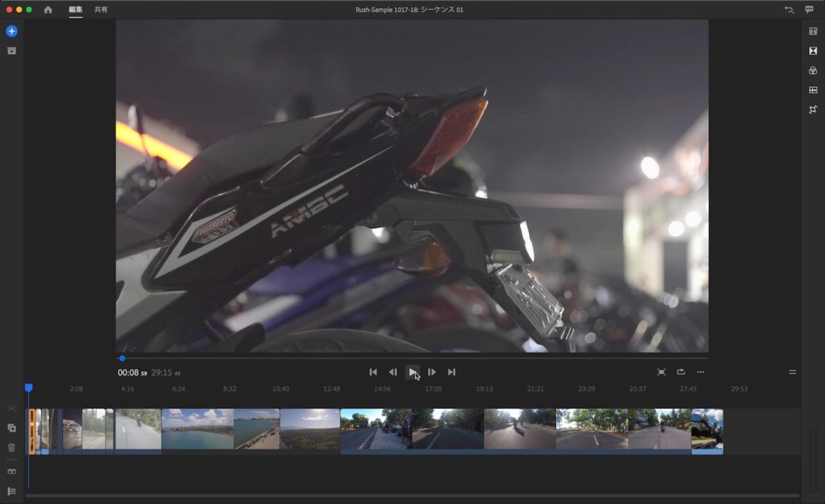The height and width of the screenshot is (504, 825).
Task: Switch to the 編集 tab
Action: [76, 10]
